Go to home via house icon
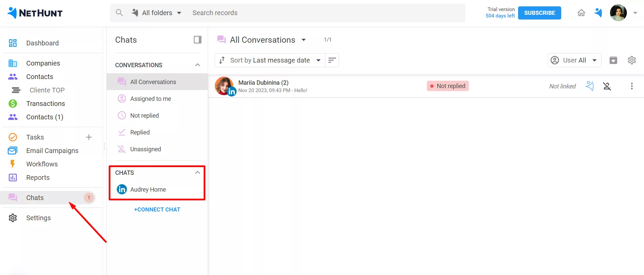 pos(581,13)
